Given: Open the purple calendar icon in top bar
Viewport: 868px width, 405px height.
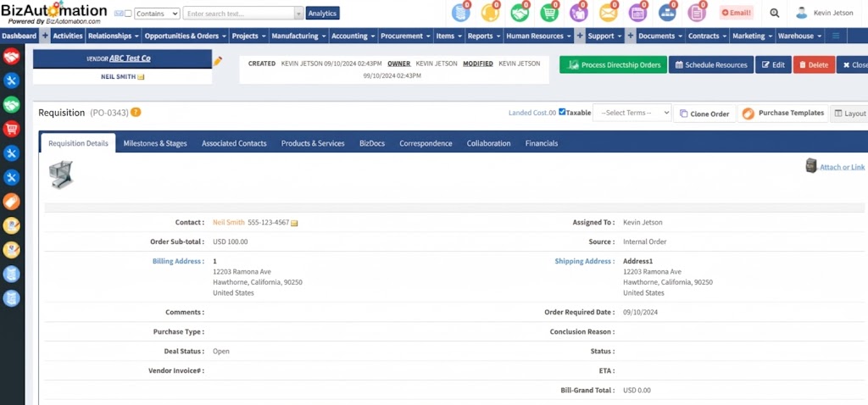Looking at the screenshot, I should (x=637, y=12).
